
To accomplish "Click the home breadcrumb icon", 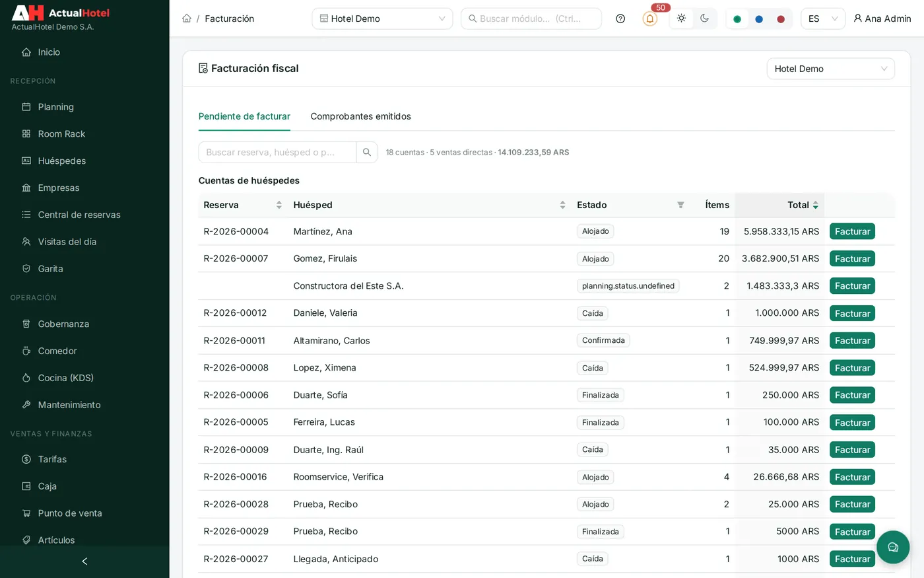I will pos(187,18).
